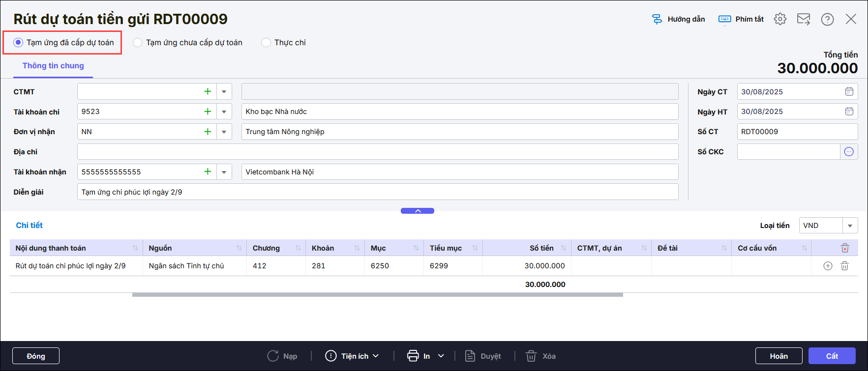Select Tạm ứng chưa cấp dự toán
This screenshot has height=371, width=868.
point(138,43)
